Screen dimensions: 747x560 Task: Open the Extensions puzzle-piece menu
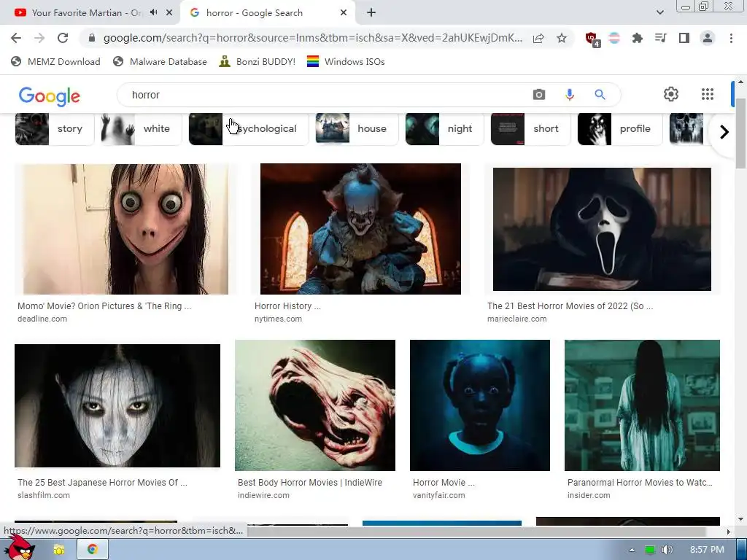click(x=637, y=38)
